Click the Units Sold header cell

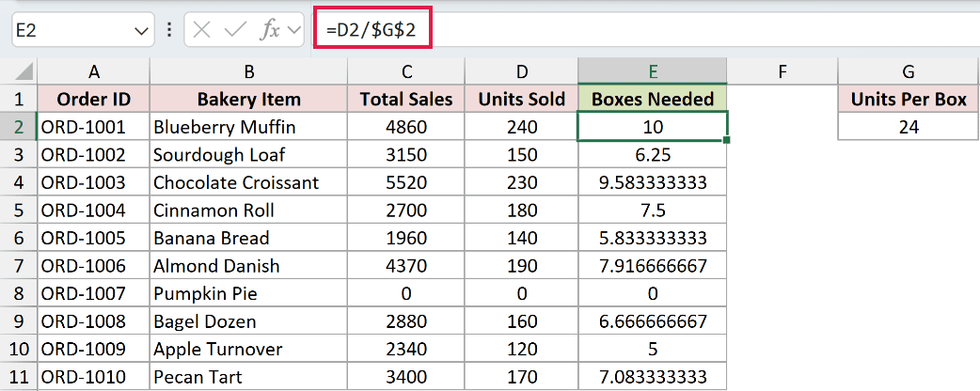tap(522, 99)
